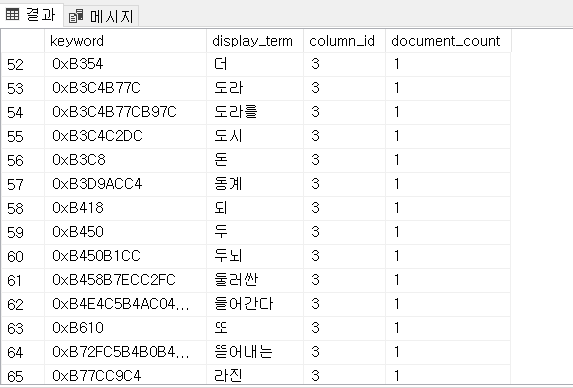
Task: Switch to the 결과 results tab
Action: click(x=31, y=15)
